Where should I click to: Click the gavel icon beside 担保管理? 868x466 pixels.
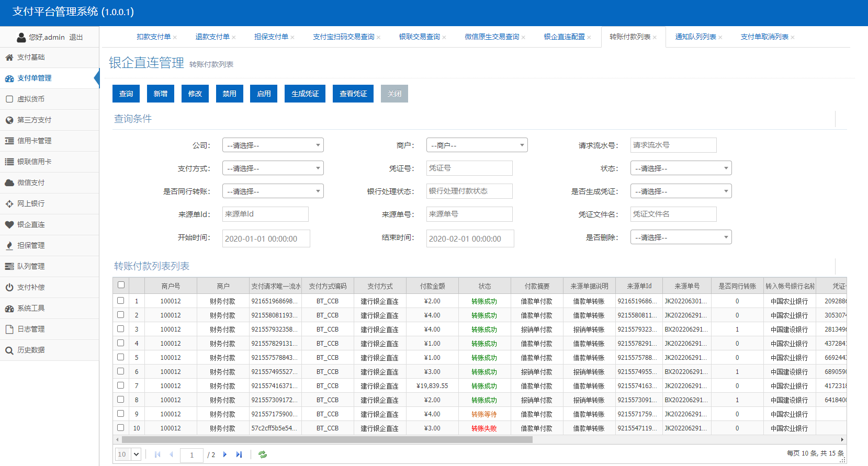[9, 246]
